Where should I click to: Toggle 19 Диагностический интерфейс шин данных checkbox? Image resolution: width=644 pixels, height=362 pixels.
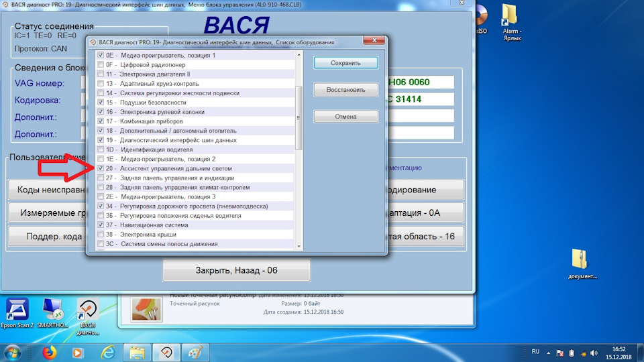pos(101,140)
